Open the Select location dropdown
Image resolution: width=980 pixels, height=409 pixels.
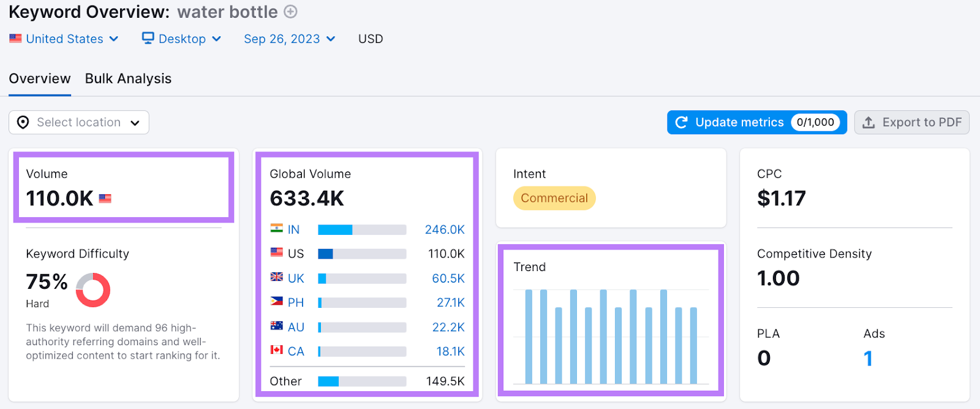click(x=79, y=123)
